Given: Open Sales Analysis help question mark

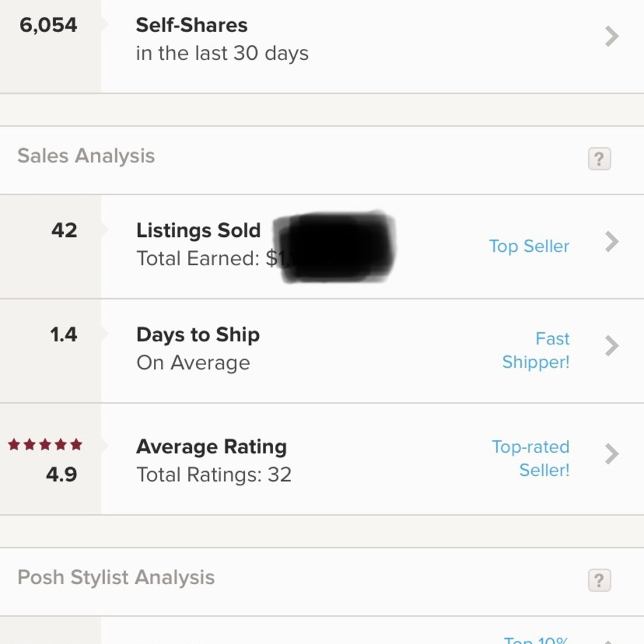Looking at the screenshot, I should 599,158.
